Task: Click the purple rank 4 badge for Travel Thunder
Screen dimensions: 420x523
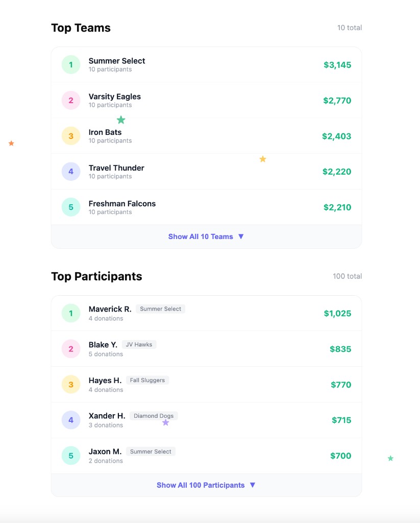Action: (x=70, y=172)
